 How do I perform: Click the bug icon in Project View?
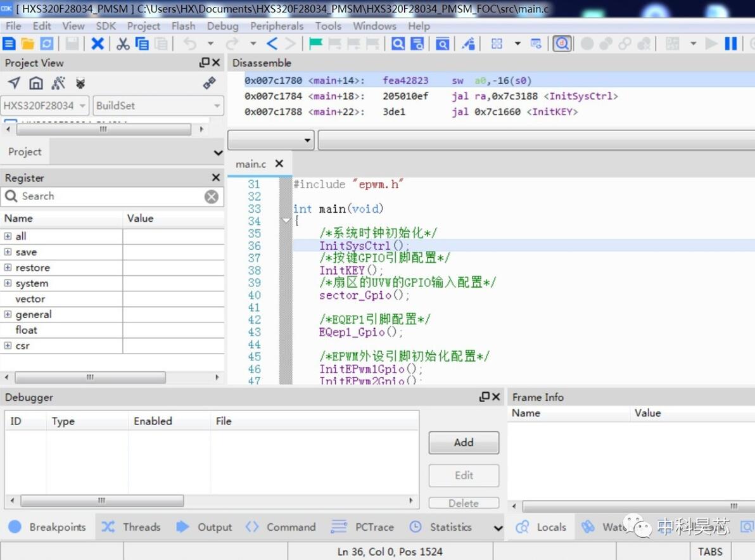tap(80, 83)
